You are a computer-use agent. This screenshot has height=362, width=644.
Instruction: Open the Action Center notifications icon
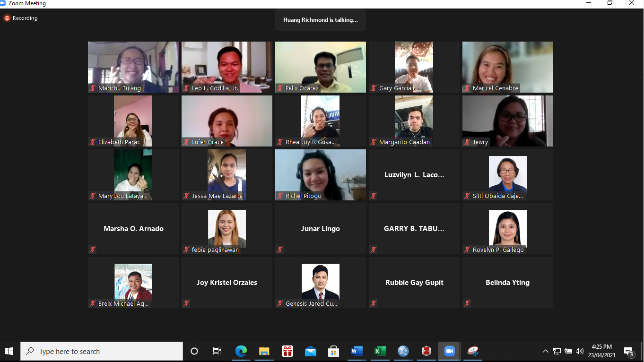(x=629, y=351)
